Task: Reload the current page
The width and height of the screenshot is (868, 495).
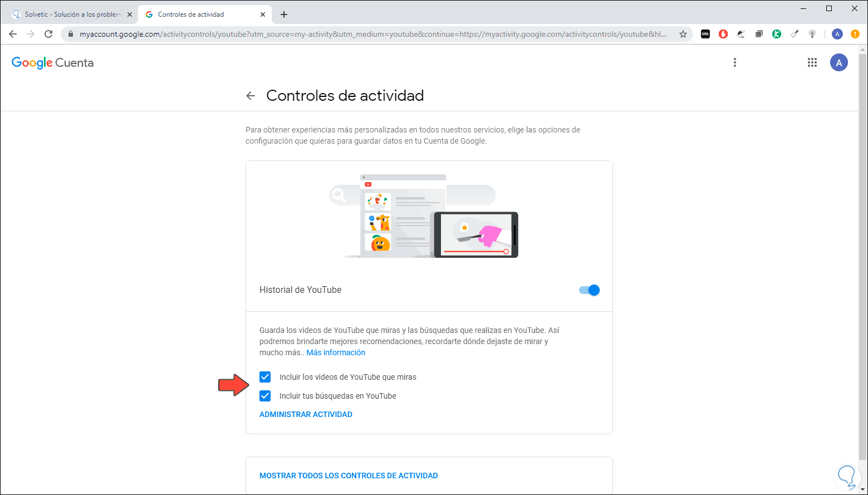Action: 48,34
